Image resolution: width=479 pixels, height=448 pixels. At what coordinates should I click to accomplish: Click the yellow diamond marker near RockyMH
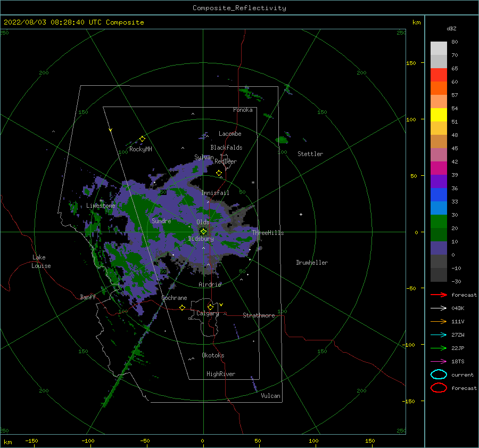click(142, 139)
